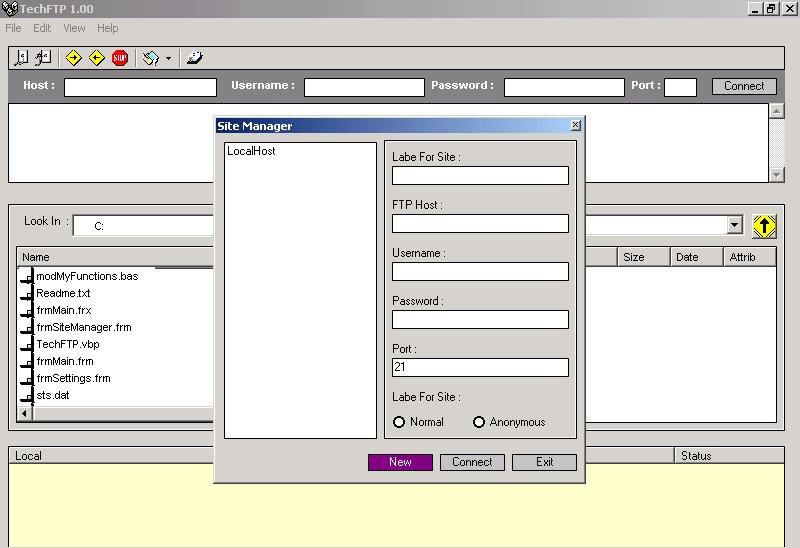Click the first door icon in toolbar
This screenshot has width=800, height=548.
coord(20,58)
